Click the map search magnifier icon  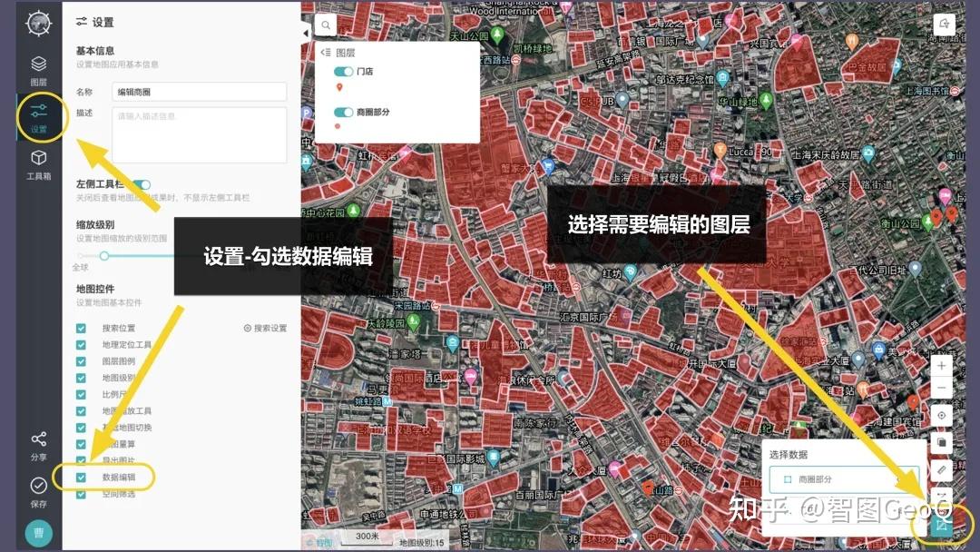(327, 25)
